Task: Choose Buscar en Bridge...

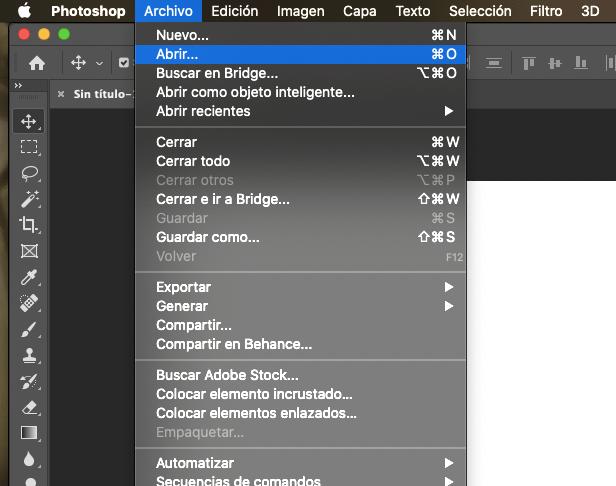Action: (301, 73)
